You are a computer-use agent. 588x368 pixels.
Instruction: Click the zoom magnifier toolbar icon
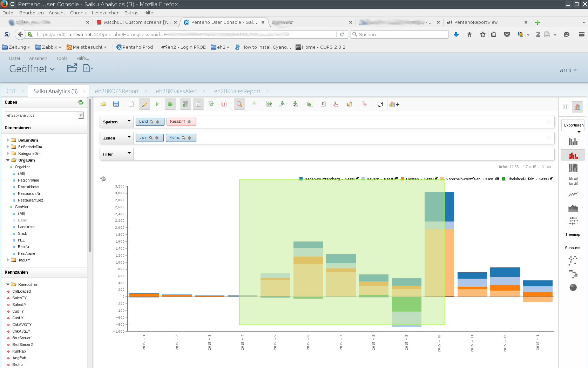[239, 104]
